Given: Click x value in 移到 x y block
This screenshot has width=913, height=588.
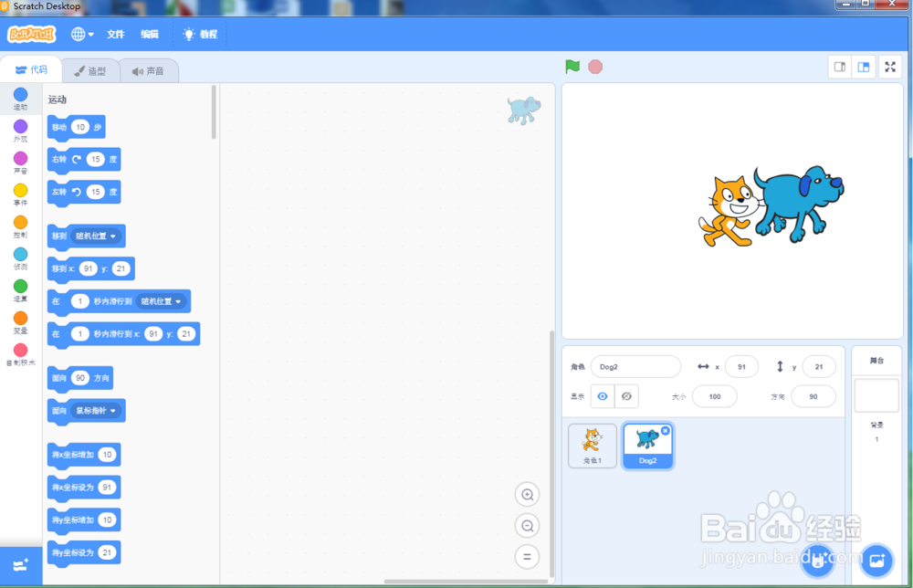Looking at the screenshot, I should coord(88,268).
